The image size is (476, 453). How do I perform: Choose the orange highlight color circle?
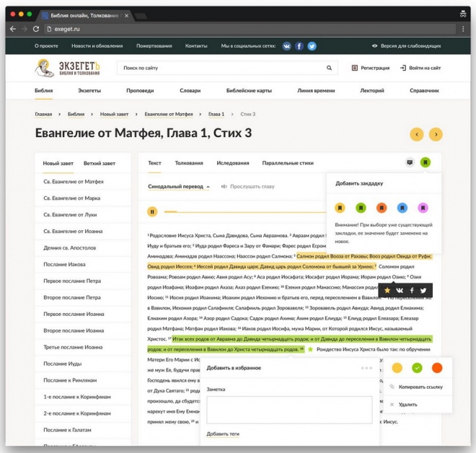pyautogui.click(x=437, y=368)
